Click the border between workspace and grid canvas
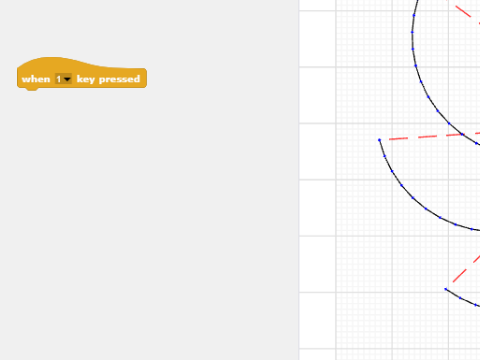 point(299,180)
